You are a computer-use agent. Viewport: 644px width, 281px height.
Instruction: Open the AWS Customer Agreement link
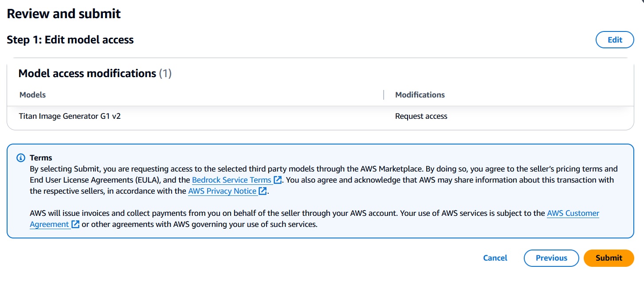573,213
